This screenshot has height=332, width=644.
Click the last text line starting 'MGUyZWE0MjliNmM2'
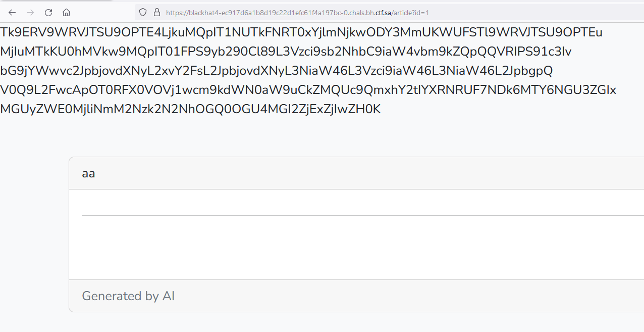coord(190,109)
